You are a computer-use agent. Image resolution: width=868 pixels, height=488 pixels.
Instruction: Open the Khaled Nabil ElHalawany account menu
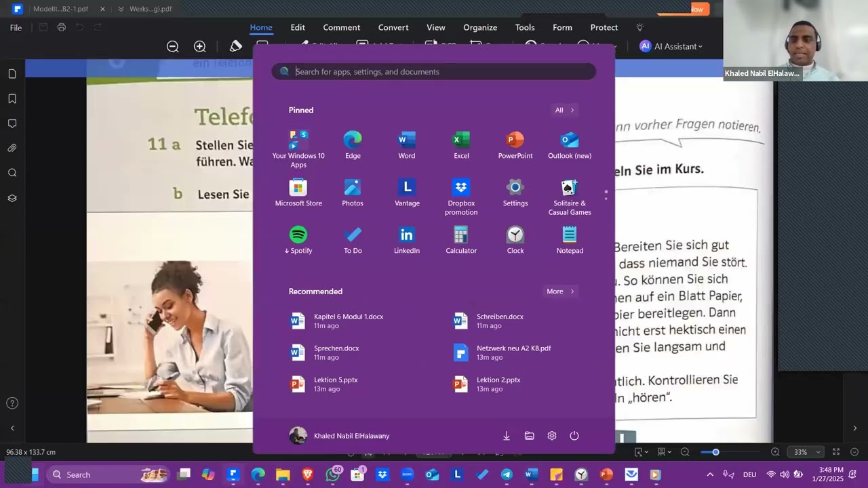[x=339, y=436]
